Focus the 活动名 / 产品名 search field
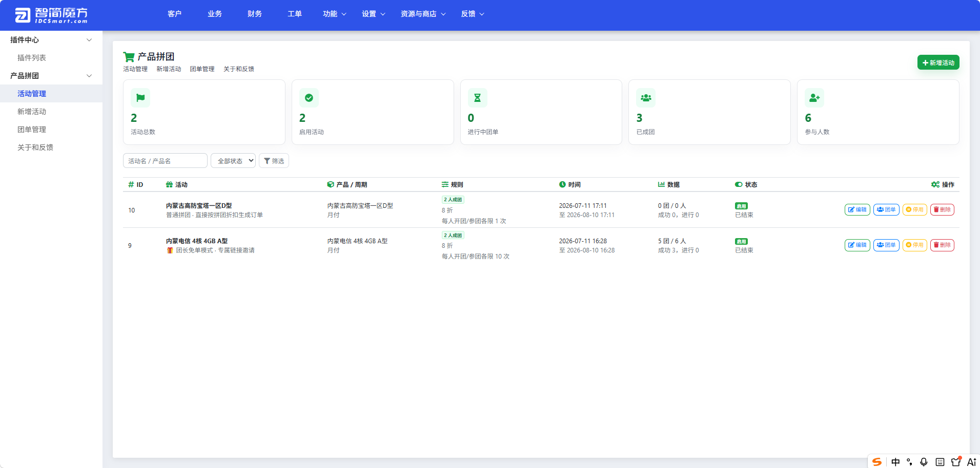 pyautogui.click(x=165, y=161)
